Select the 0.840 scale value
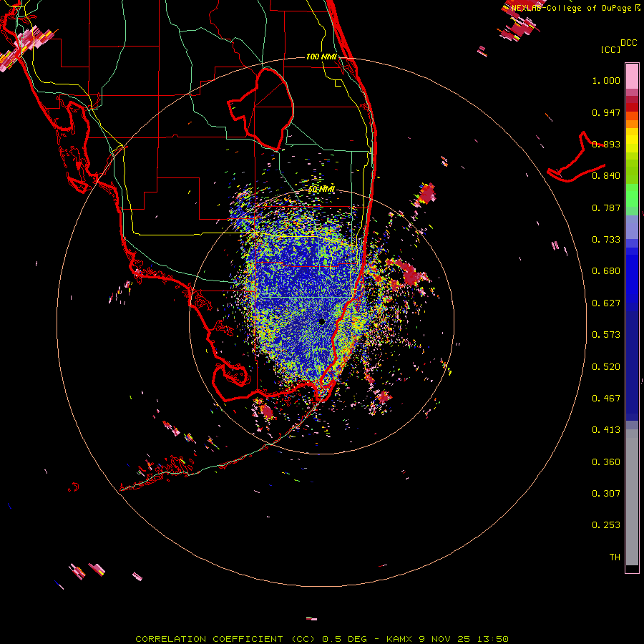 (x=606, y=176)
